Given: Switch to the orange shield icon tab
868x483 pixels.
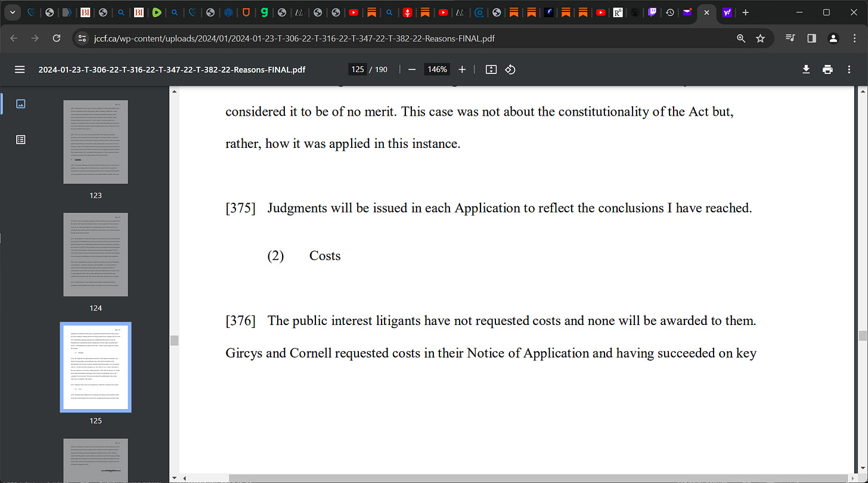Looking at the screenshot, I should click(x=246, y=12).
